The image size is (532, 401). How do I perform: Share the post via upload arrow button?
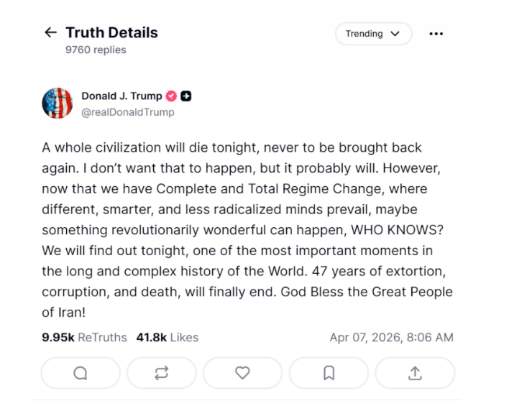pyautogui.click(x=415, y=373)
